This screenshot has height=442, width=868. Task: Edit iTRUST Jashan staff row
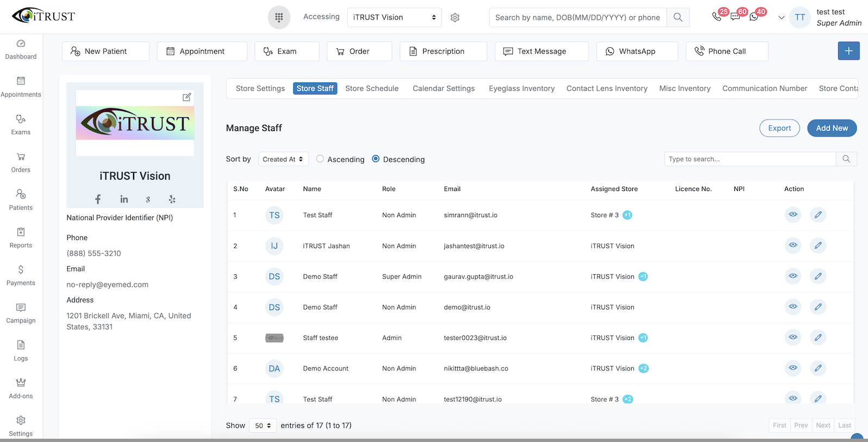[x=818, y=245]
